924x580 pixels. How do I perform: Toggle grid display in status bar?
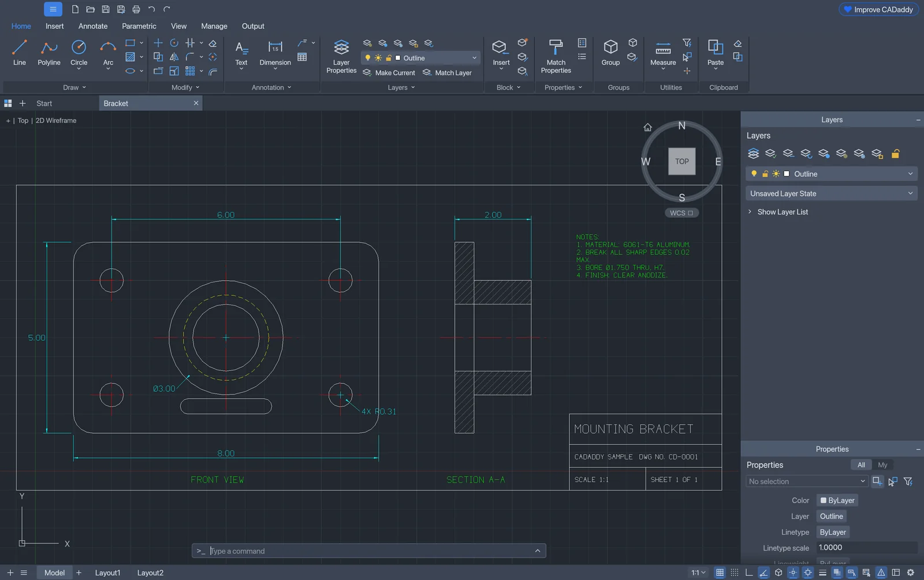tap(720, 572)
